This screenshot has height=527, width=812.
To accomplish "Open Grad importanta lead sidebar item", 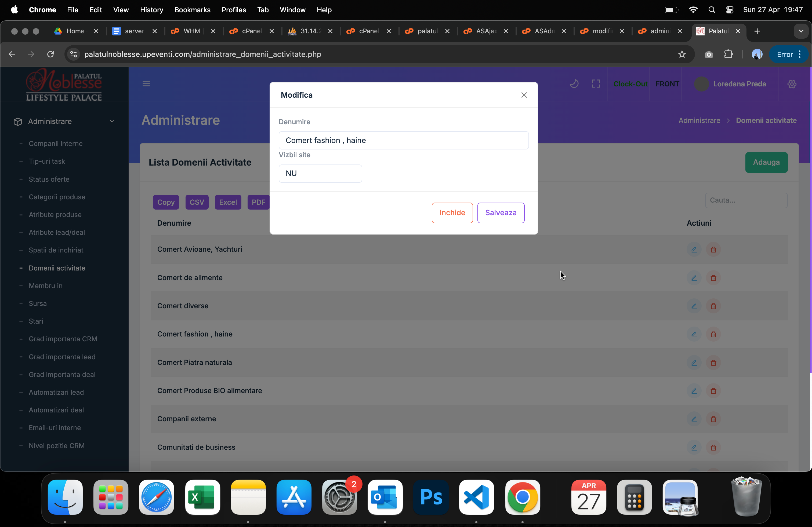I will point(62,357).
